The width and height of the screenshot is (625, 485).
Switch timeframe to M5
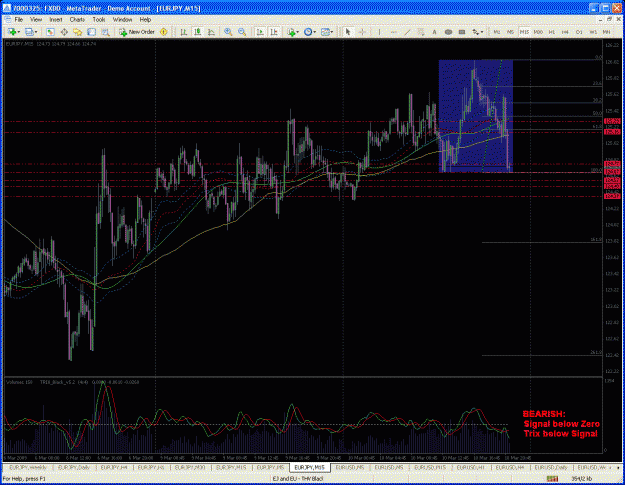[510, 32]
